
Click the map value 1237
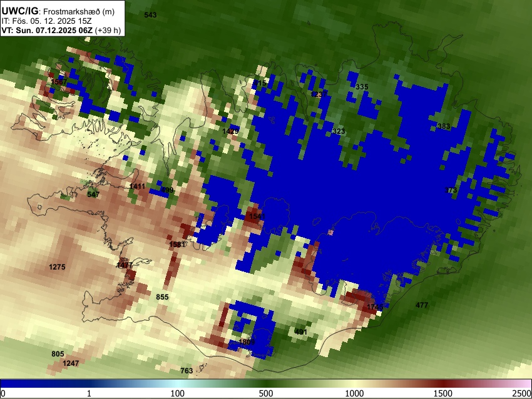pyautogui.click(x=319, y=94)
